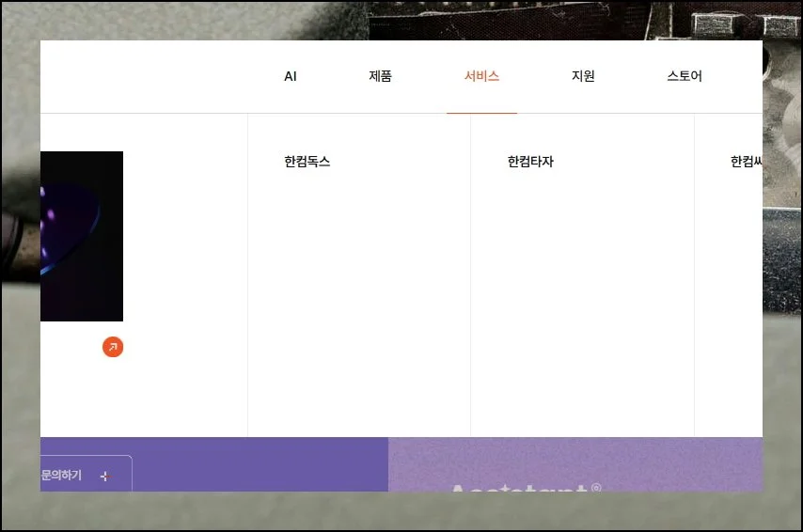The width and height of the screenshot is (803, 532).
Task: Open the 지원 menu
Action: click(x=583, y=76)
